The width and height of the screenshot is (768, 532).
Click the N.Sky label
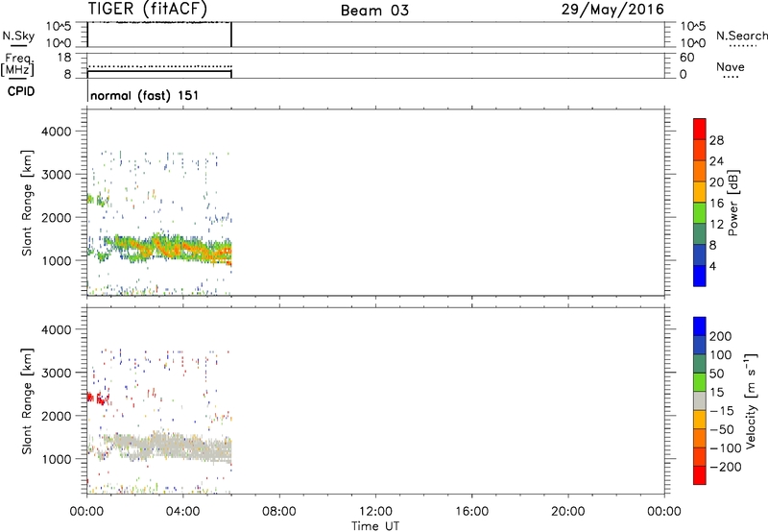(18, 36)
